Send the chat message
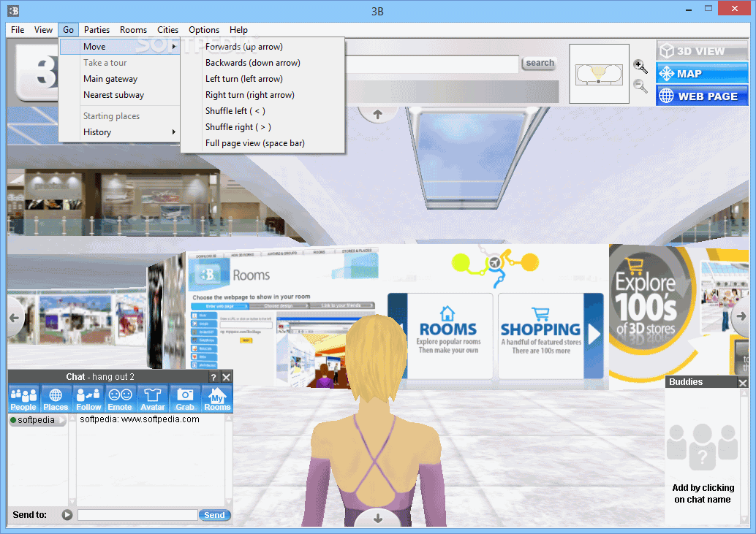 (x=214, y=515)
